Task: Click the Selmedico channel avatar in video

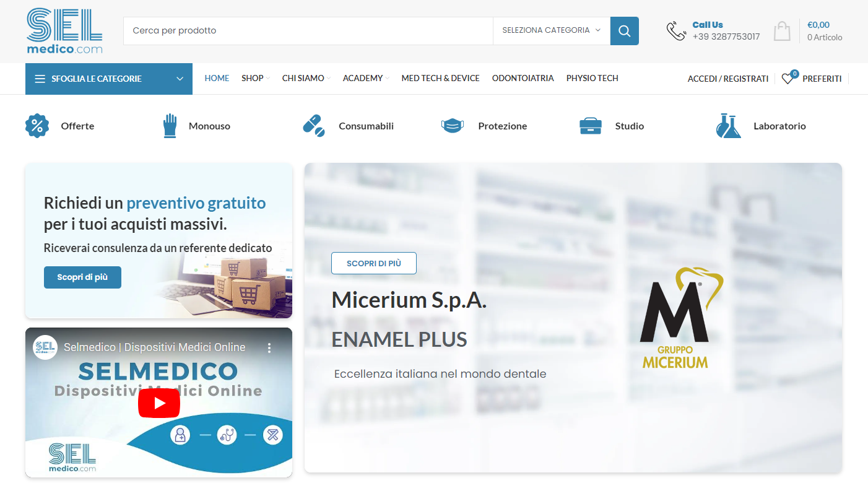Action: point(45,347)
